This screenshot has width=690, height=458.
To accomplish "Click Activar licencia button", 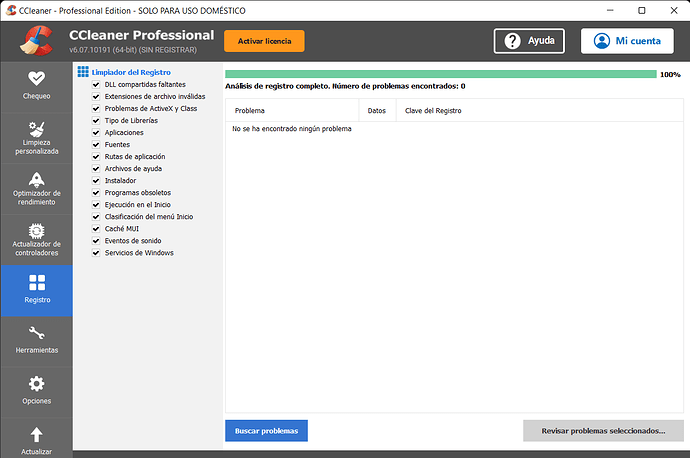I will pos(264,41).
